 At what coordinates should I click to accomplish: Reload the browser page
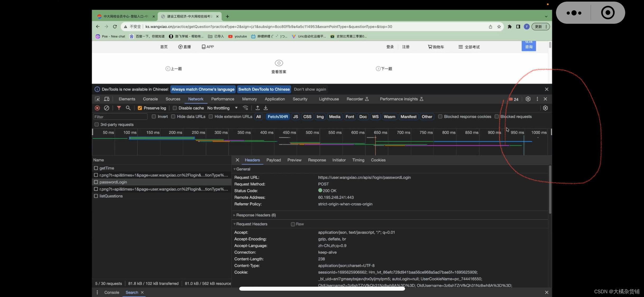(x=115, y=27)
